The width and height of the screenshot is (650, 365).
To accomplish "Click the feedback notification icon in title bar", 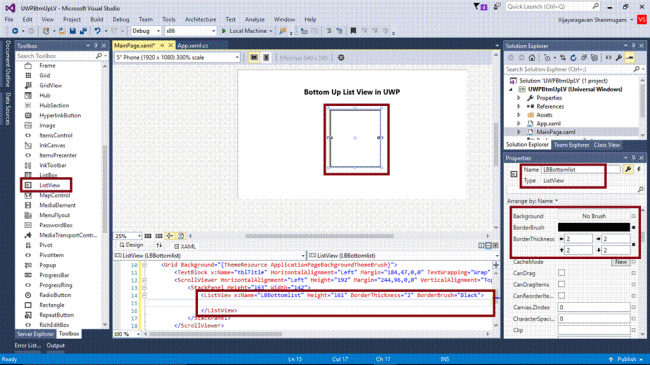I will (x=496, y=7).
